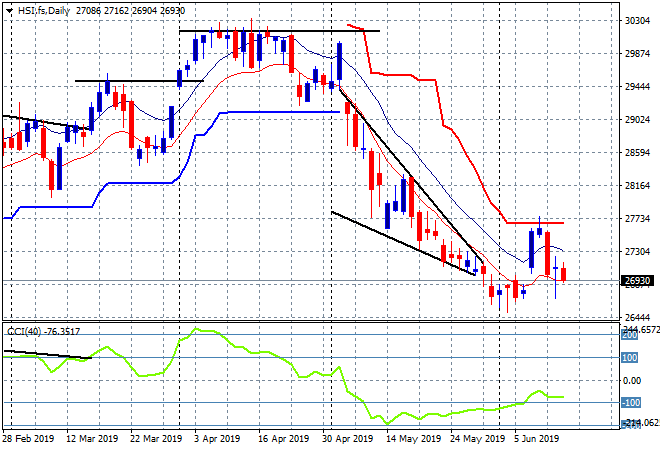Image resolution: width=660 pixels, height=450 pixels.
Task: Select the top horizontal black resistance line
Action: (x=279, y=31)
